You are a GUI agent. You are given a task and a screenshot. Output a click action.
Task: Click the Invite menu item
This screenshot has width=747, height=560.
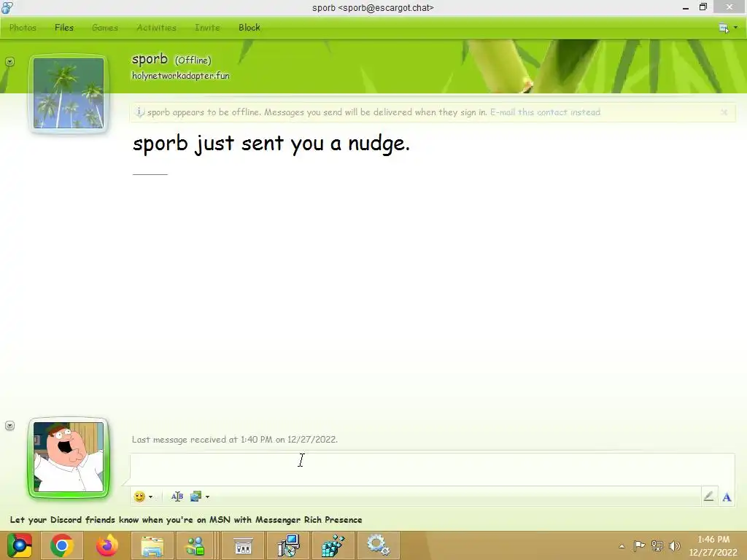(207, 28)
